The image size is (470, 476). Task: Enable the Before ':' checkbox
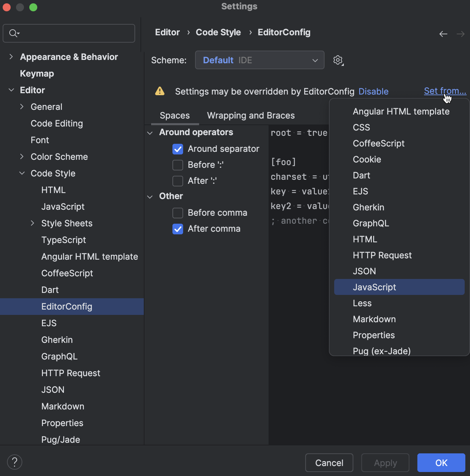coord(178,165)
